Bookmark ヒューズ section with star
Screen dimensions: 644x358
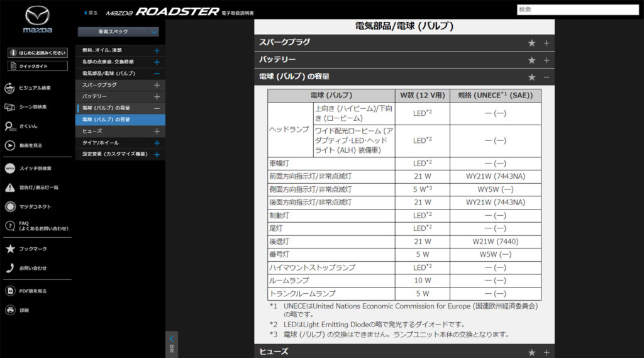pos(532,353)
